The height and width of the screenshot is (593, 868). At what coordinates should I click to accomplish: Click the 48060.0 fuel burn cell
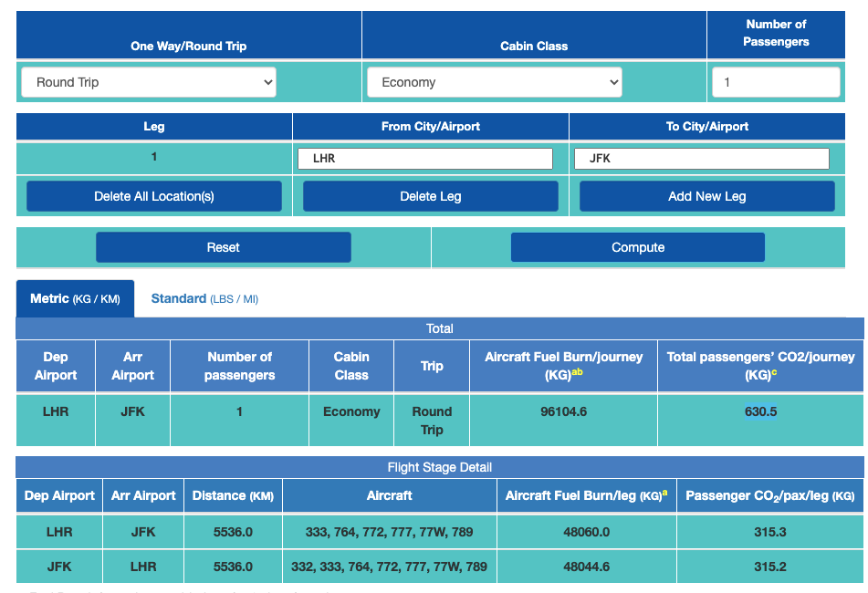coord(587,532)
